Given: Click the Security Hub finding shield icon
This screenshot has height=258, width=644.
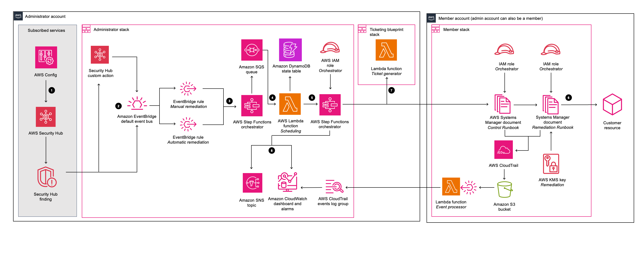Looking at the screenshot, I should pyautogui.click(x=47, y=177).
